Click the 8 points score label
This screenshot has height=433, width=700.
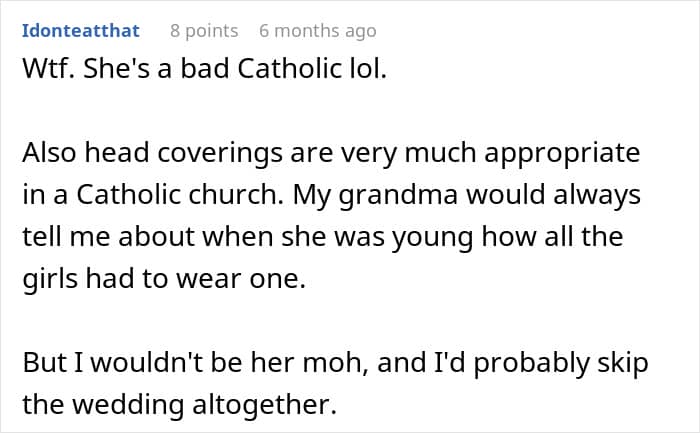tap(204, 31)
